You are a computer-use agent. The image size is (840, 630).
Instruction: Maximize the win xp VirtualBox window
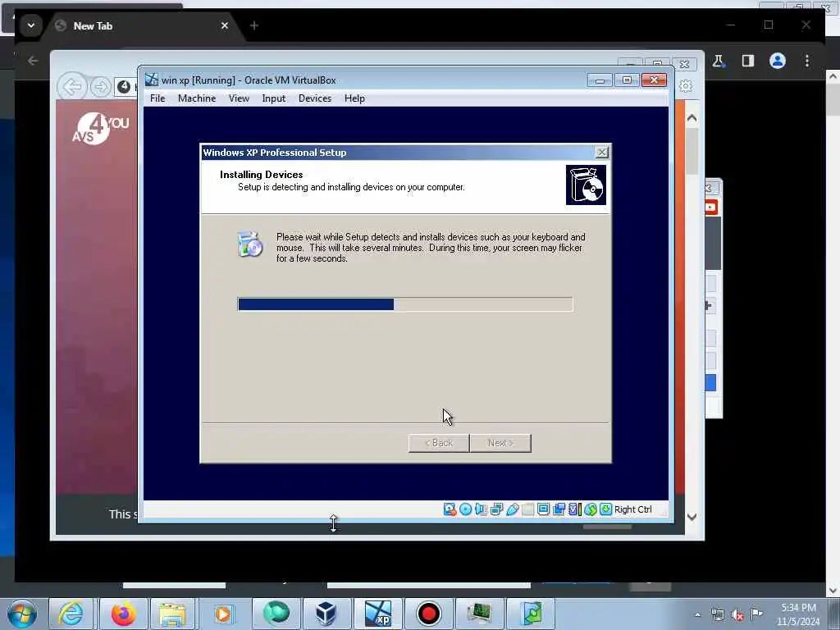pos(627,80)
